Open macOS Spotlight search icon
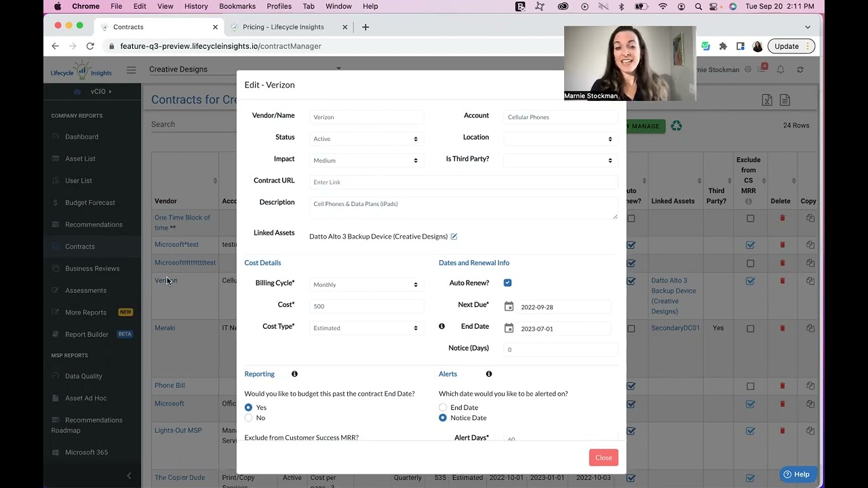The width and height of the screenshot is (868, 488). coord(698,6)
